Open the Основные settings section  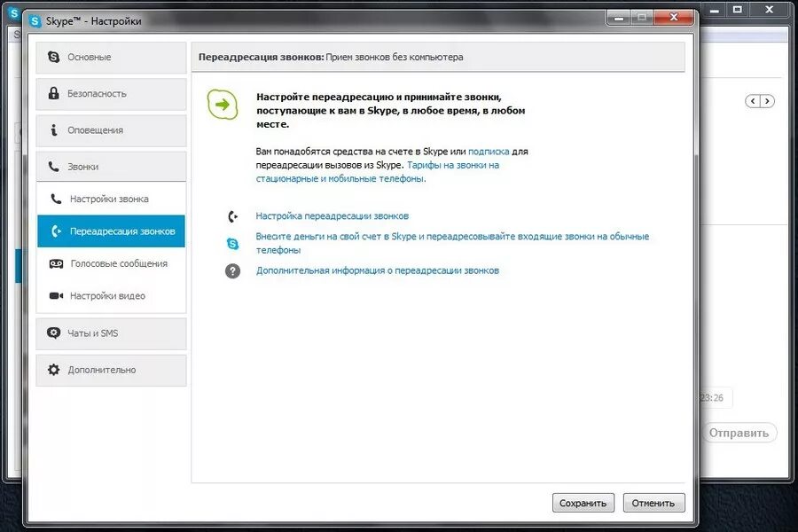coord(111,57)
